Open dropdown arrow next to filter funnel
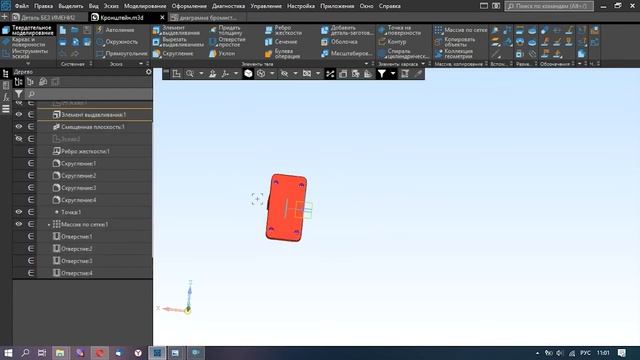 [x=393, y=73]
